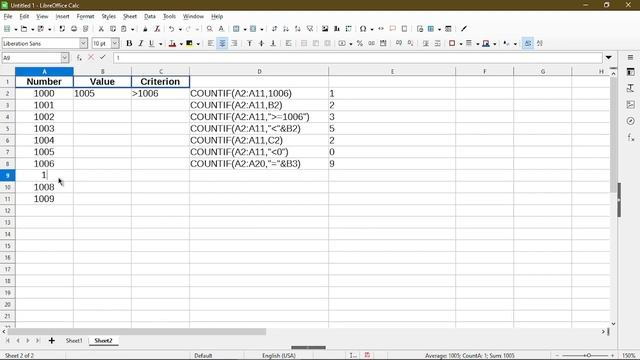The width and height of the screenshot is (640, 360).
Task: Click the font color red swatch
Action: pos(172,43)
